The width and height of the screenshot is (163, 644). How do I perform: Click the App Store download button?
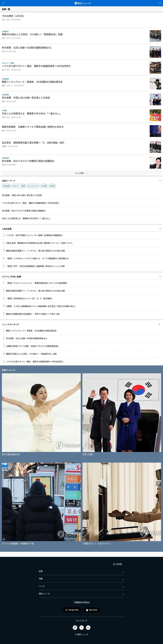92,610
